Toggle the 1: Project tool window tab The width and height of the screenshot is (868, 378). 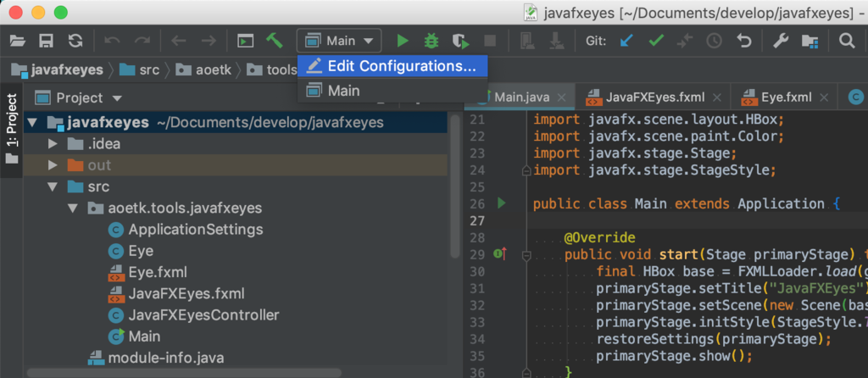tap(11, 130)
